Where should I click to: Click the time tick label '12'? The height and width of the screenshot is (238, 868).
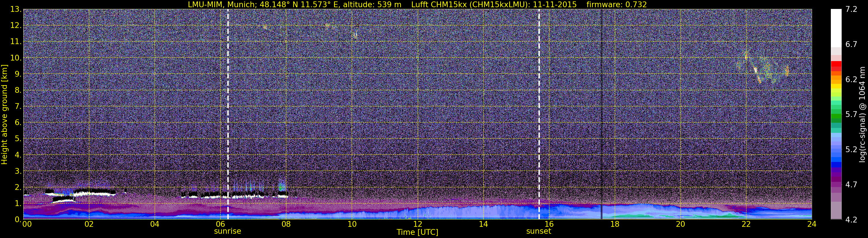point(417,224)
